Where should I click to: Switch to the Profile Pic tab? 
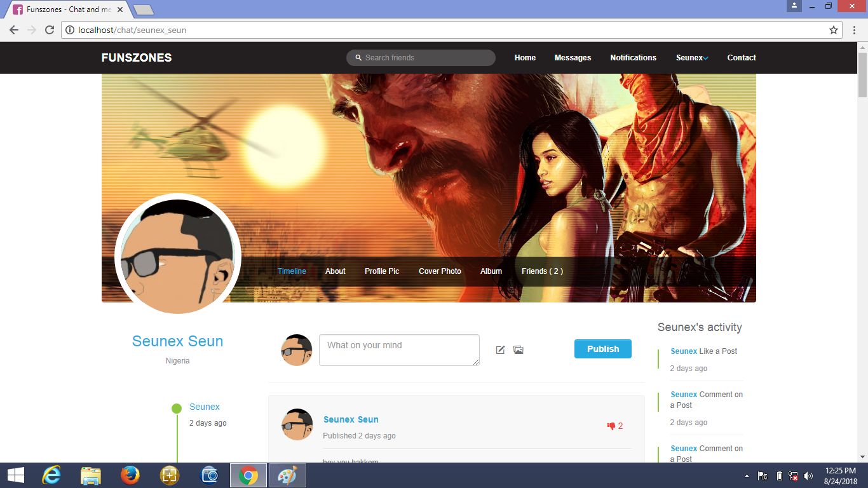point(382,271)
